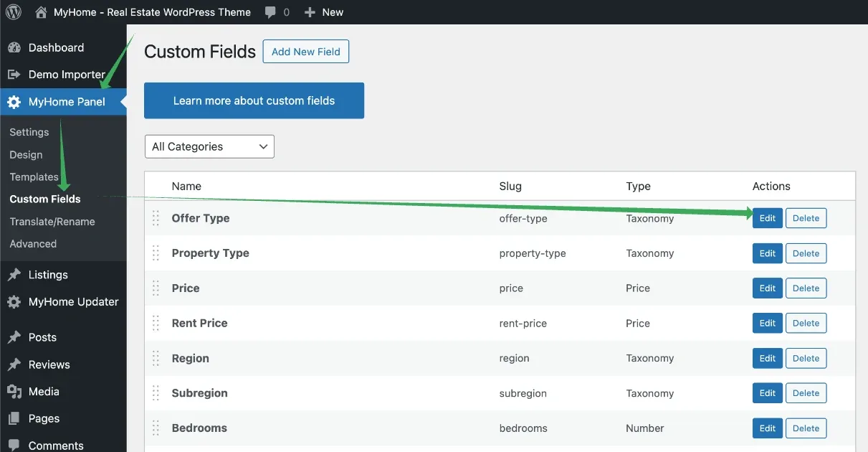Click the plus icon next to New

(x=309, y=12)
